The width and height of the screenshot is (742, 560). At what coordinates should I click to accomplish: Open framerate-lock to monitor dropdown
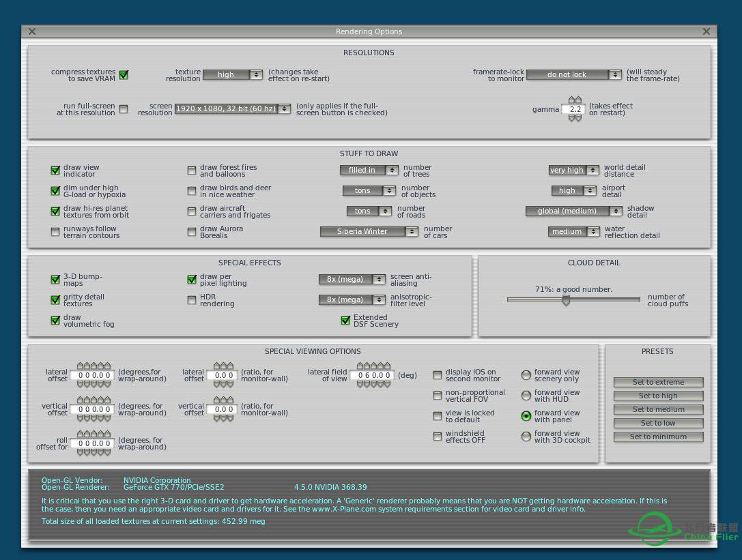(574, 75)
